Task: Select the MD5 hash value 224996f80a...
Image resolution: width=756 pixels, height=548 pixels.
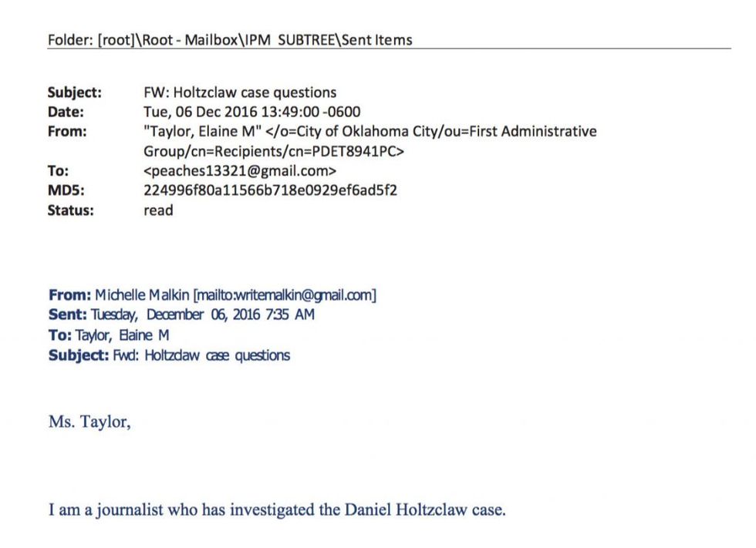Action: point(270,190)
